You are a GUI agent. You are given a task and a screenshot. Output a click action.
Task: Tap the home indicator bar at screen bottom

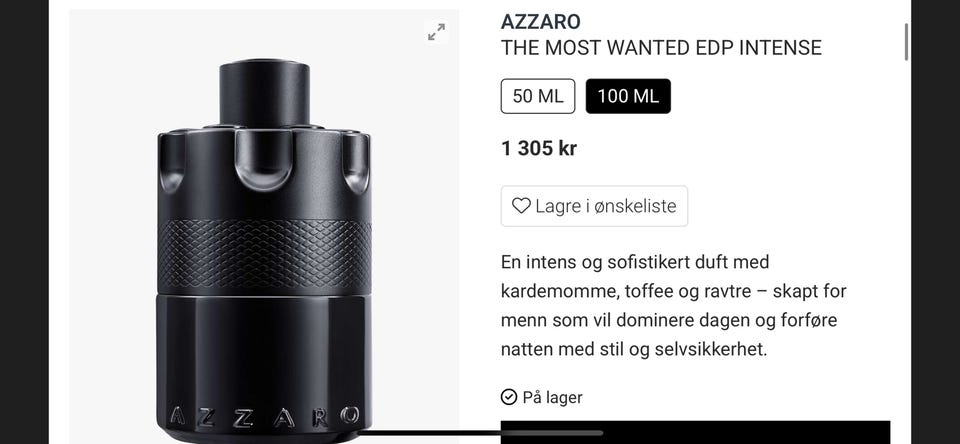pyautogui.click(x=480, y=433)
